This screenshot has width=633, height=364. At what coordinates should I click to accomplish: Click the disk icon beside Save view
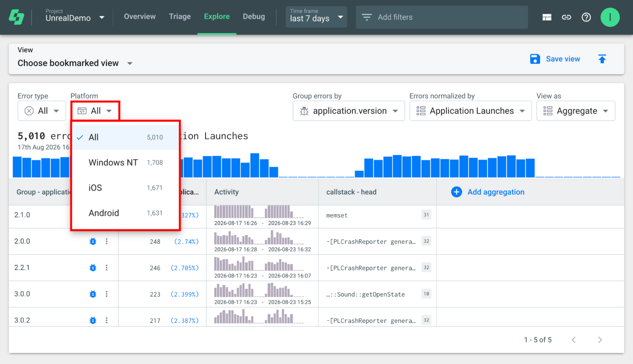(535, 59)
